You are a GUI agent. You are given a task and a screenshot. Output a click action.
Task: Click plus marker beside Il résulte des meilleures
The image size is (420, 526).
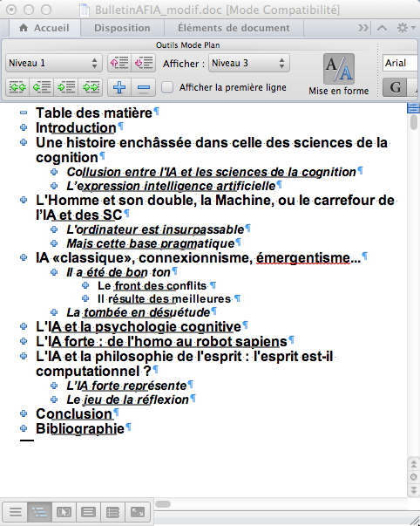(x=85, y=298)
